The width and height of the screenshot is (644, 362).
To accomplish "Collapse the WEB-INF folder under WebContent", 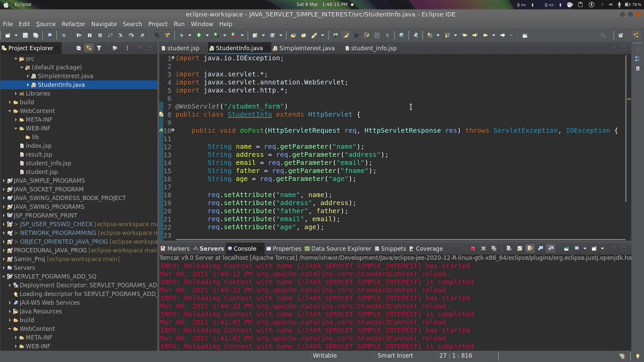I will pos(16,128).
